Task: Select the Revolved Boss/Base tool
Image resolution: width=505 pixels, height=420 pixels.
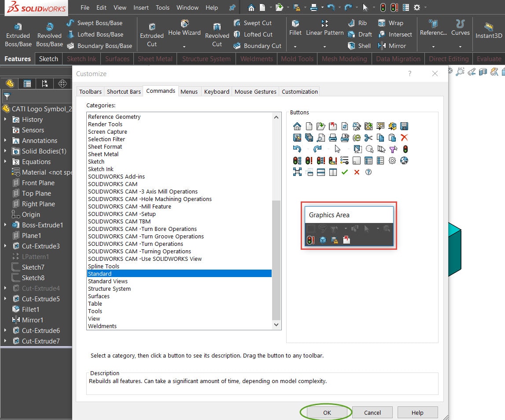Action: click(49, 35)
